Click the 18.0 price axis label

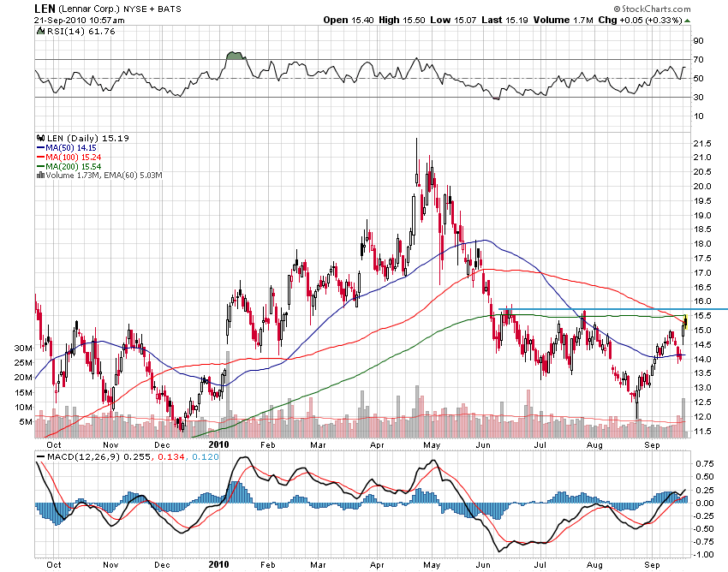pyautogui.click(x=702, y=244)
